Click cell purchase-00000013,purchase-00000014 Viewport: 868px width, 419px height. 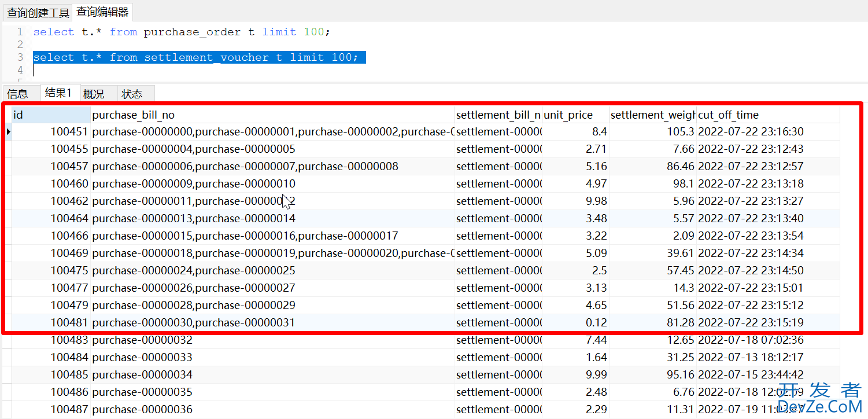click(x=272, y=218)
